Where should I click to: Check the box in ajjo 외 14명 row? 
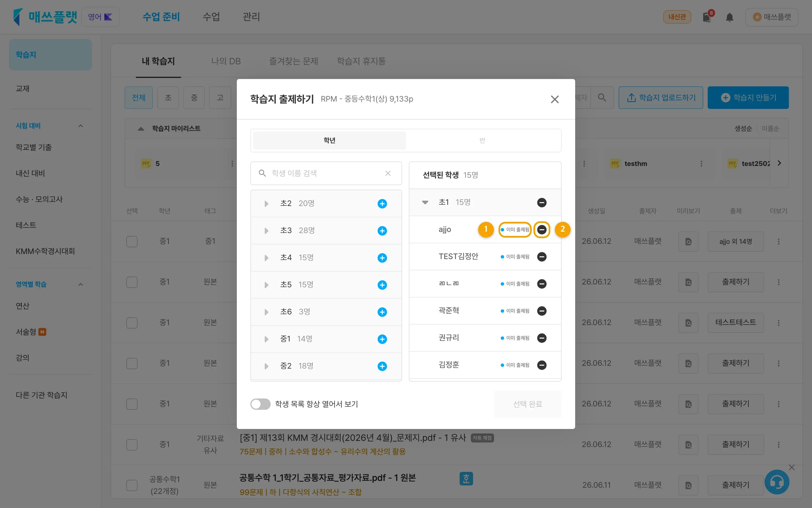click(x=132, y=242)
